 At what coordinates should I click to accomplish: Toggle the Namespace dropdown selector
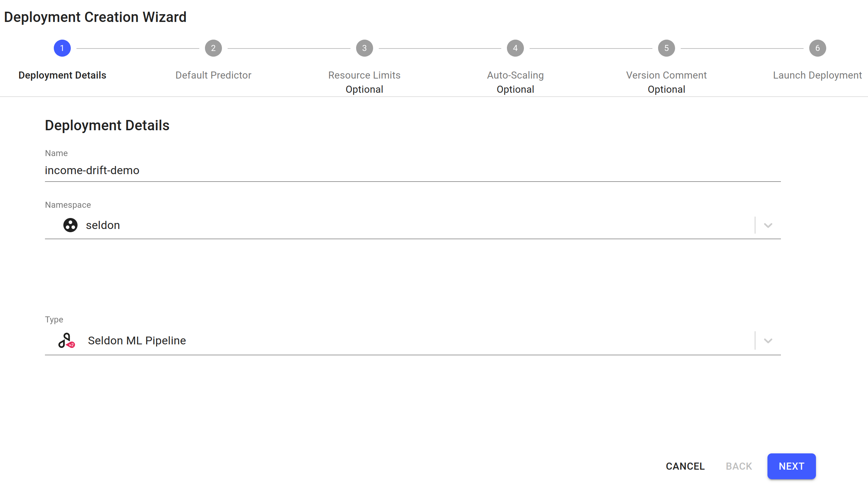(x=768, y=225)
